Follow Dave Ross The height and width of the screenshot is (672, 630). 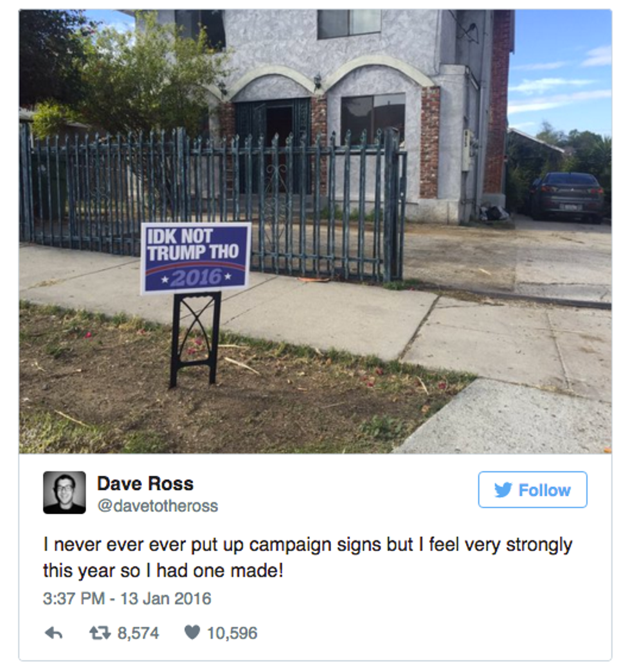tap(533, 490)
